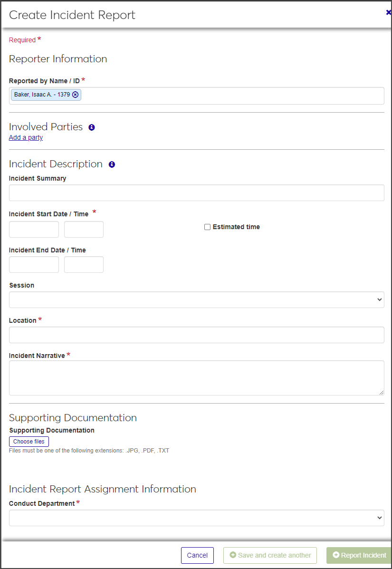
Task: Click the Reported by Name / ID field
Action: coord(233,96)
